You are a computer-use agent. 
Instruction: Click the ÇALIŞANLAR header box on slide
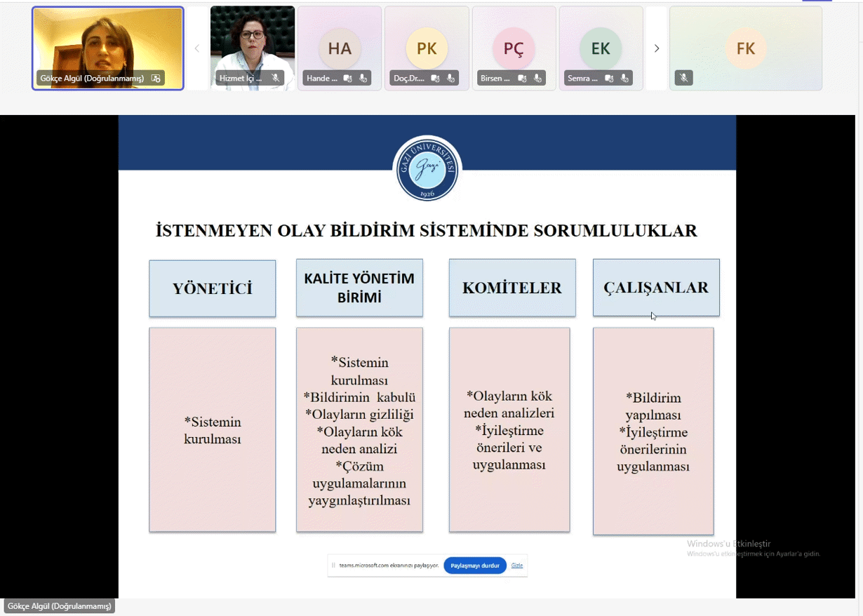(x=656, y=288)
